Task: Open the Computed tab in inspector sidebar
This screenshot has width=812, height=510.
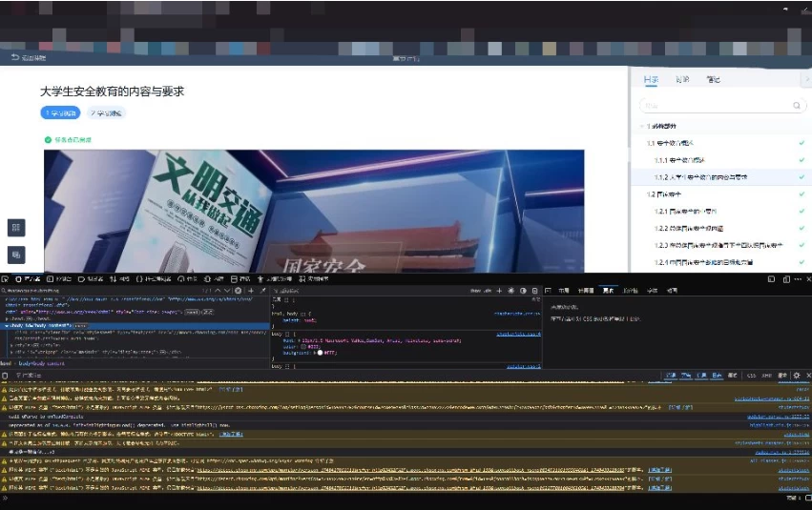Action: click(585, 291)
